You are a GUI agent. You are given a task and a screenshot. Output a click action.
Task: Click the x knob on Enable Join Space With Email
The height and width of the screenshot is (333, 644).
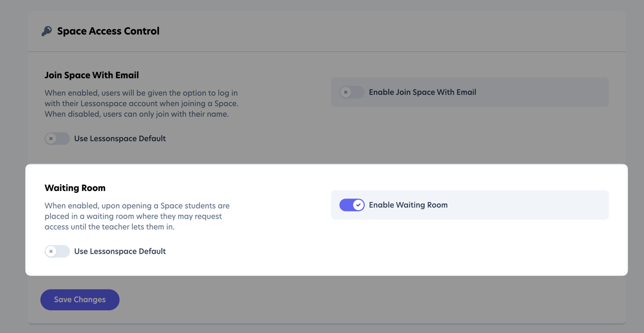tap(346, 92)
